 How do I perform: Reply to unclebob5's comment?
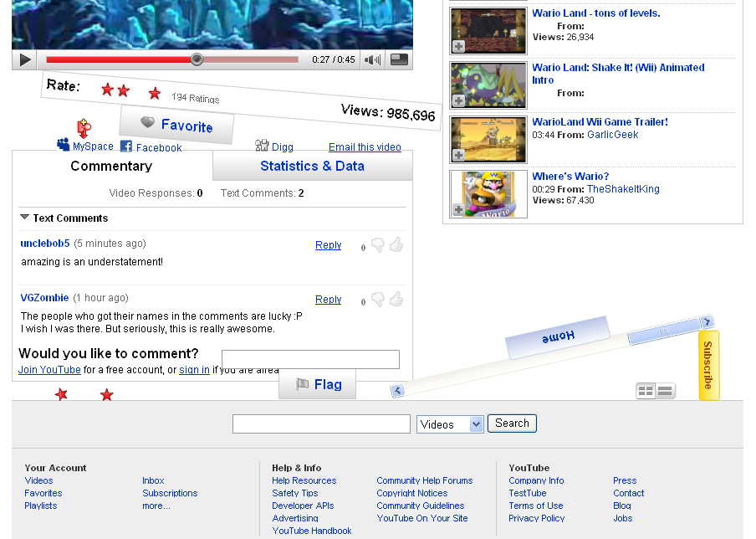coord(329,245)
